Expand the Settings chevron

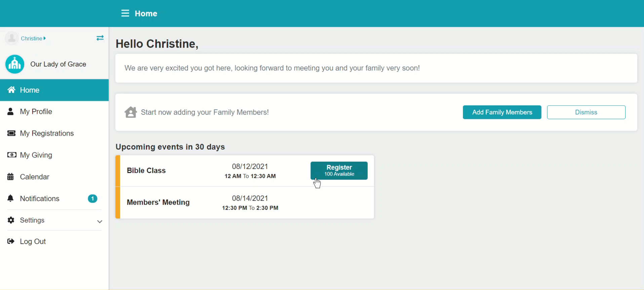point(99,222)
